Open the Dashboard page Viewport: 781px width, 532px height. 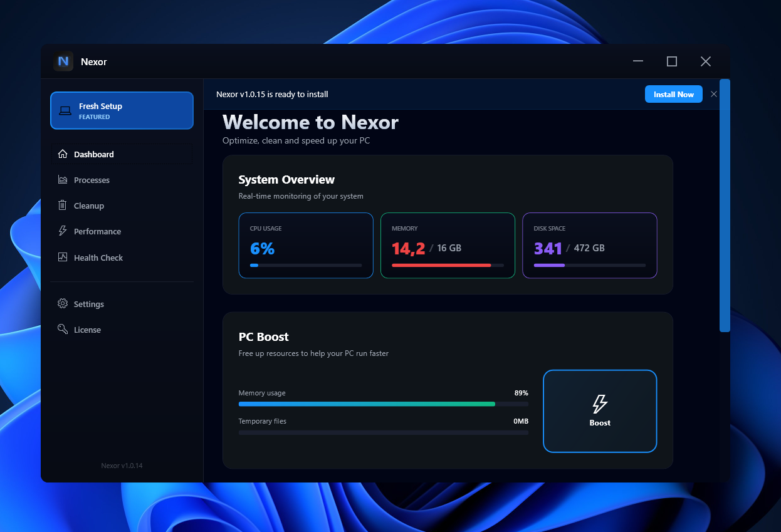pyautogui.click(x=122, y=154)
